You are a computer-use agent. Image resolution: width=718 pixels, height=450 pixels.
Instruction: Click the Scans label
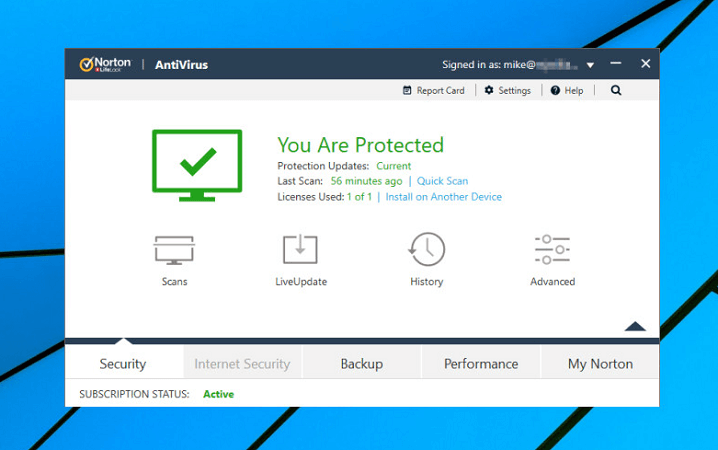coord(174,282)
